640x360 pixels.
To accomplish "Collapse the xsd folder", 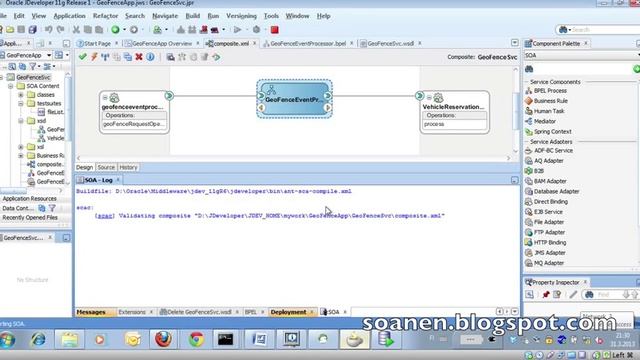I will (21, 121).
